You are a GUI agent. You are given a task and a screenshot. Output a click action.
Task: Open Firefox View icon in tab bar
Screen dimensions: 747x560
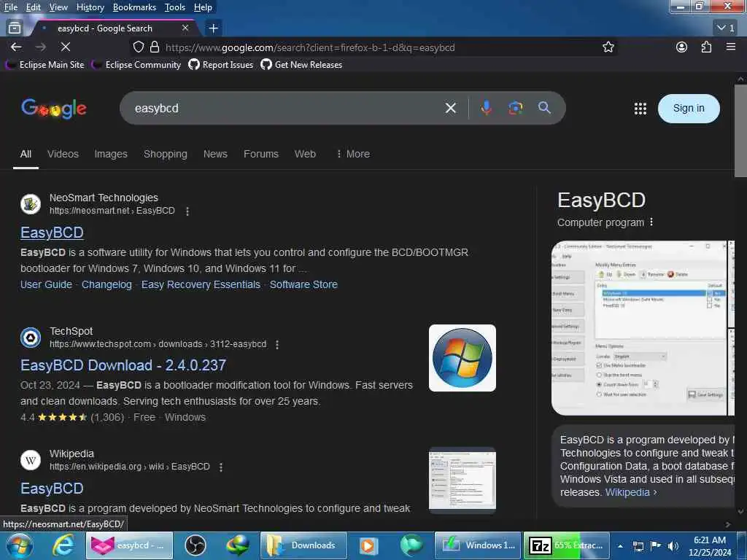(15, 28)
